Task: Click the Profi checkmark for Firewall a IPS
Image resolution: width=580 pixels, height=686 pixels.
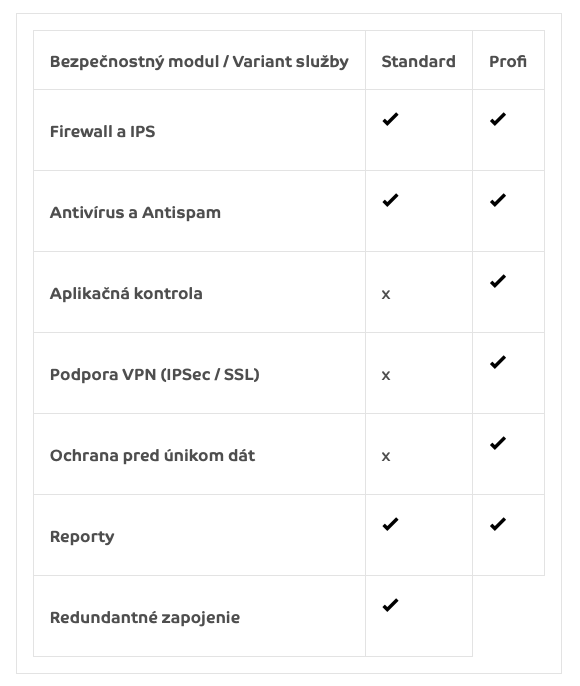Action: [x=498, y=119]
